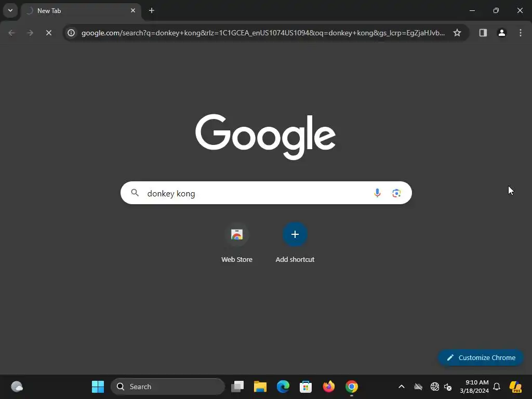Open Task View on the taskbar
Image resolution: width=532 pixels, height=399 pixels.
point(237,387)
